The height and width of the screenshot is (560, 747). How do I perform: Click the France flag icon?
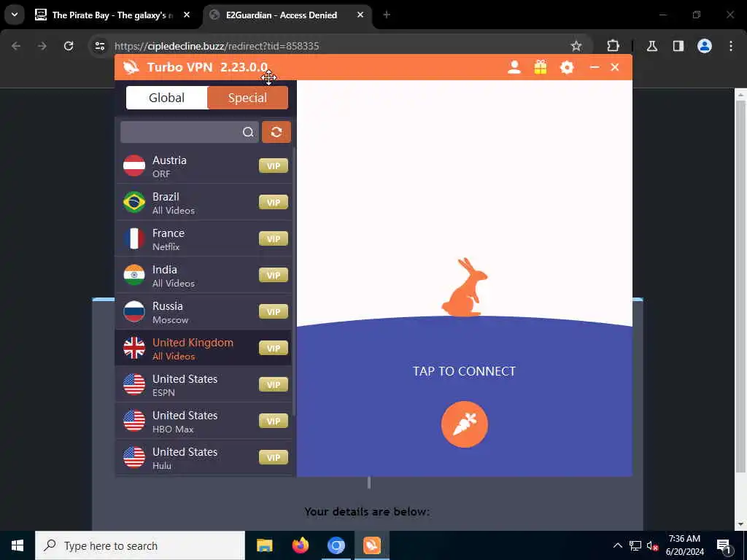(x=134, y=238)
